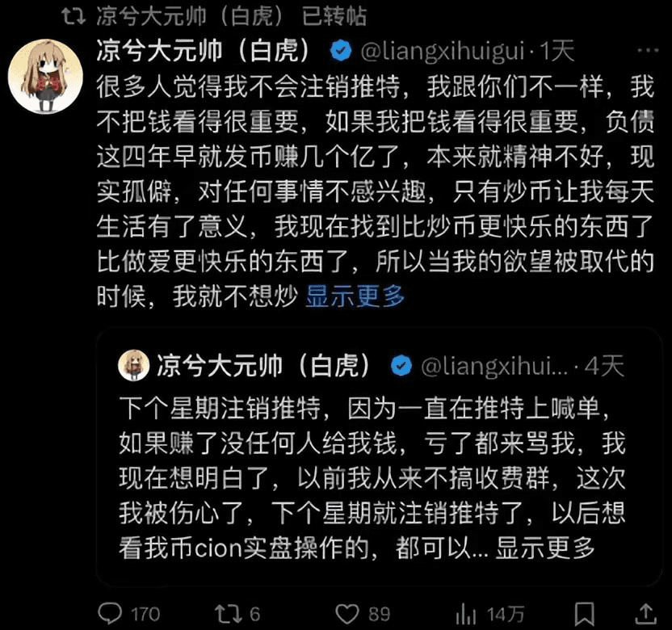Click the 已转帖 reposted header text
The height and width of the screenshot is (630, 672).
click(x=334, y=16)
